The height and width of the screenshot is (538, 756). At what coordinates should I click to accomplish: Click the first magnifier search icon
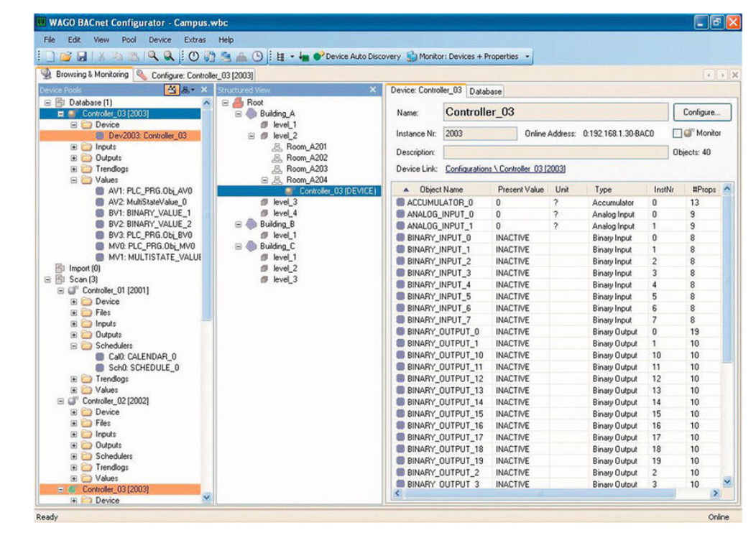click(153, 57)
